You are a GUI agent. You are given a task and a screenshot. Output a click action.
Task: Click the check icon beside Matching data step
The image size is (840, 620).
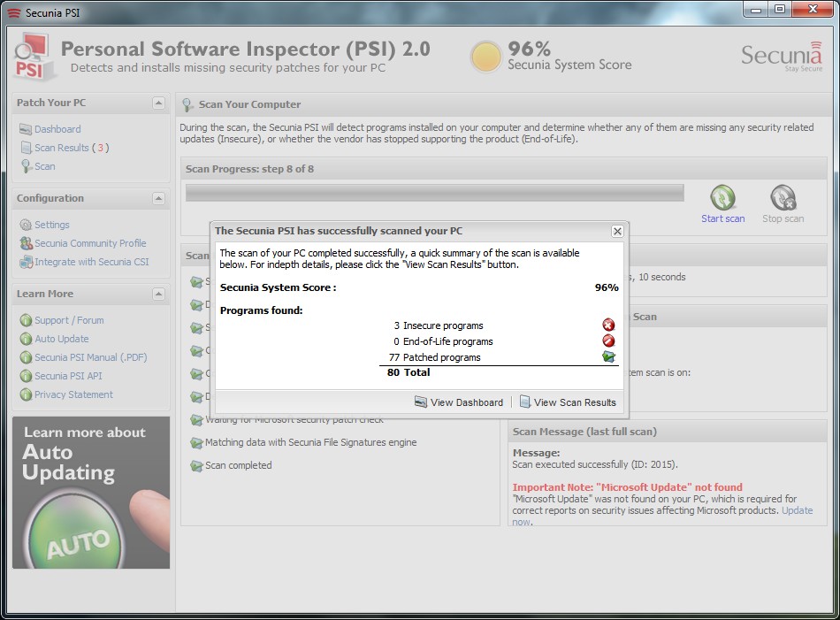(x=196, y=442)
